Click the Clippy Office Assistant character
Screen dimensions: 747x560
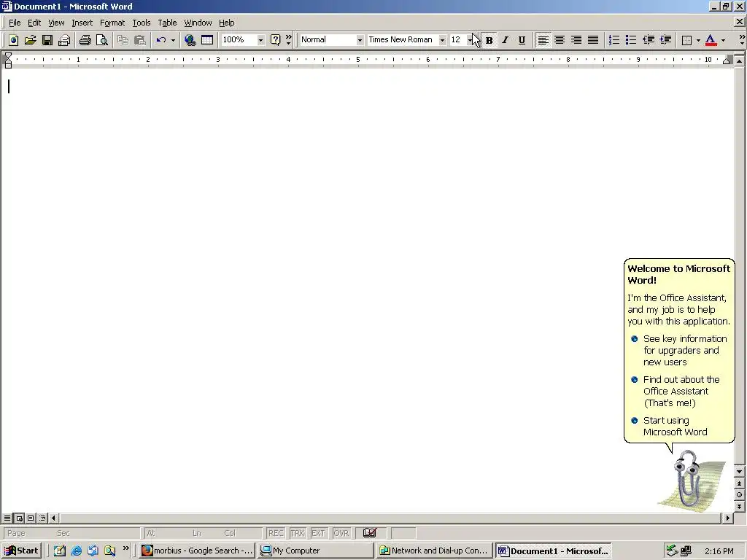[690, 481]
